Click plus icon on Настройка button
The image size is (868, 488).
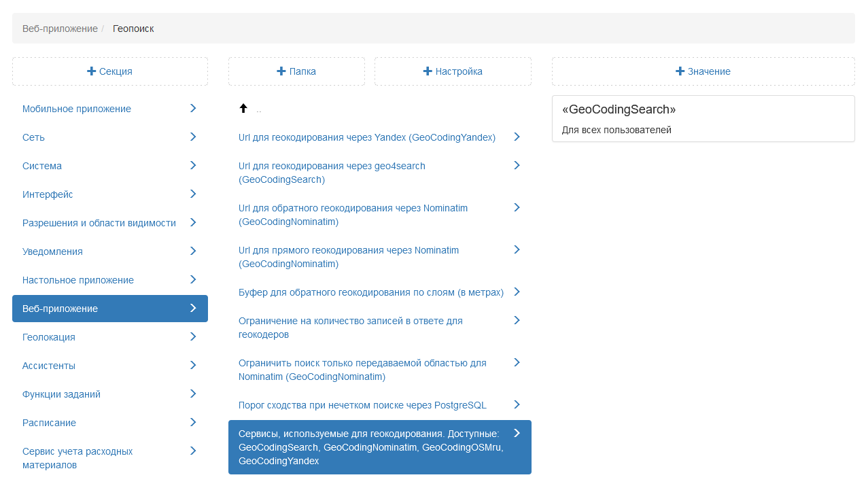(428, 71)
